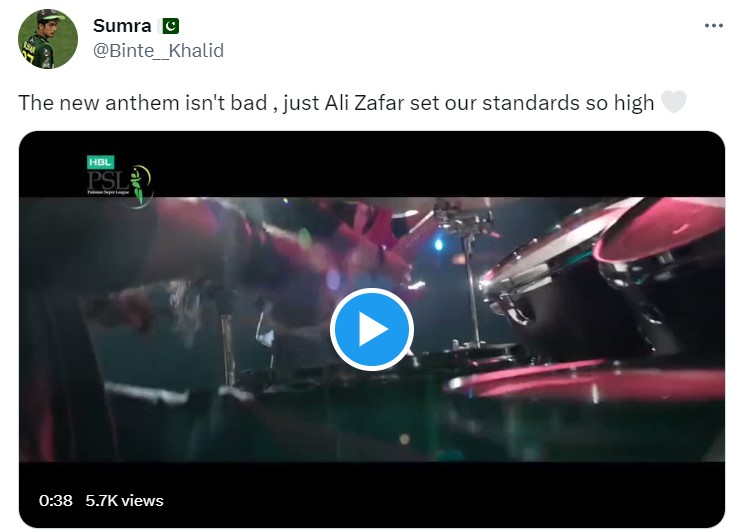The height and width of the screenshot is (532, 739).
Task: Click the white heart emoji in tweet
Action: [x=674, y=102]
